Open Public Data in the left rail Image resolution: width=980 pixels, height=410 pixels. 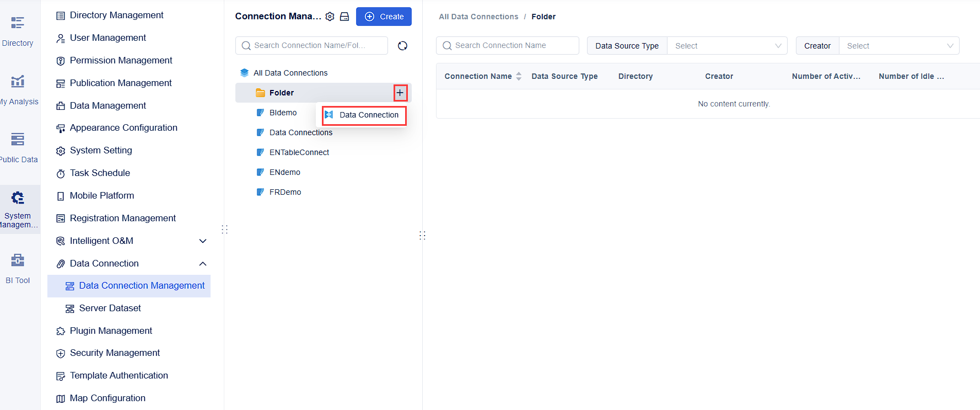pos(18,148)
